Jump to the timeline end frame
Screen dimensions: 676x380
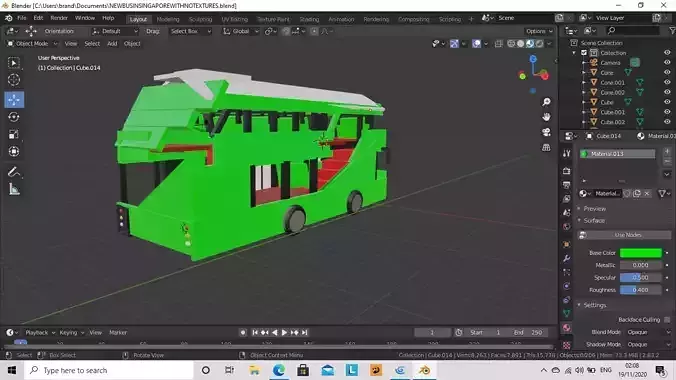point(304,333)
